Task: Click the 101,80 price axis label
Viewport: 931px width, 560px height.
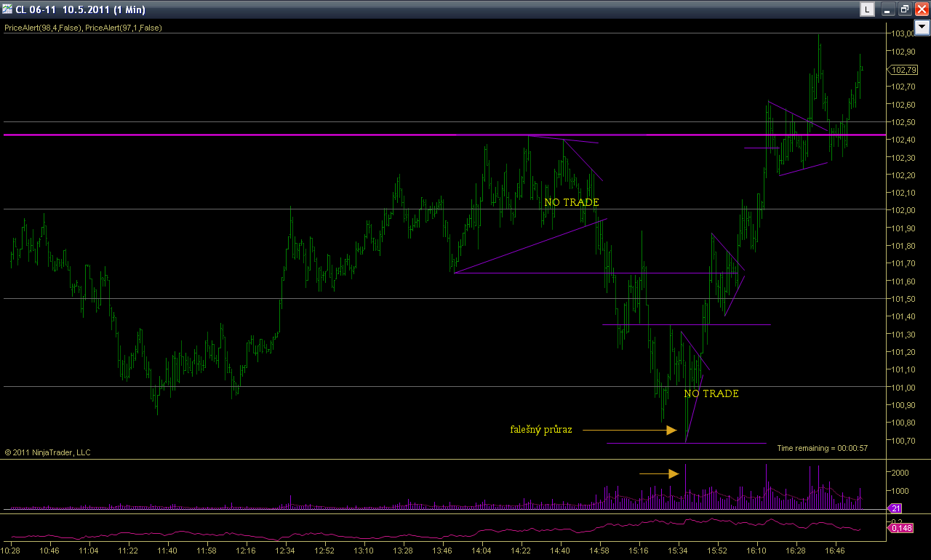Action: [903, 246]
